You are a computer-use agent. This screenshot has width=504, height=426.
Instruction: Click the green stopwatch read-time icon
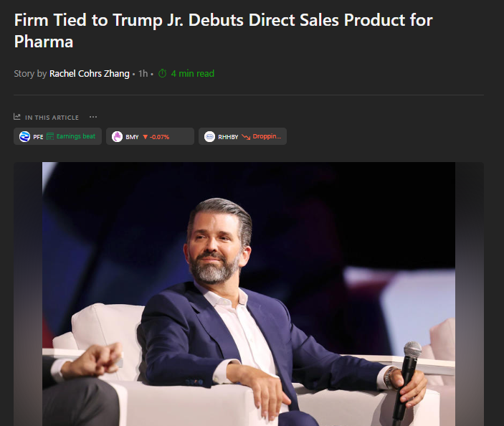(x=163, y=74)
